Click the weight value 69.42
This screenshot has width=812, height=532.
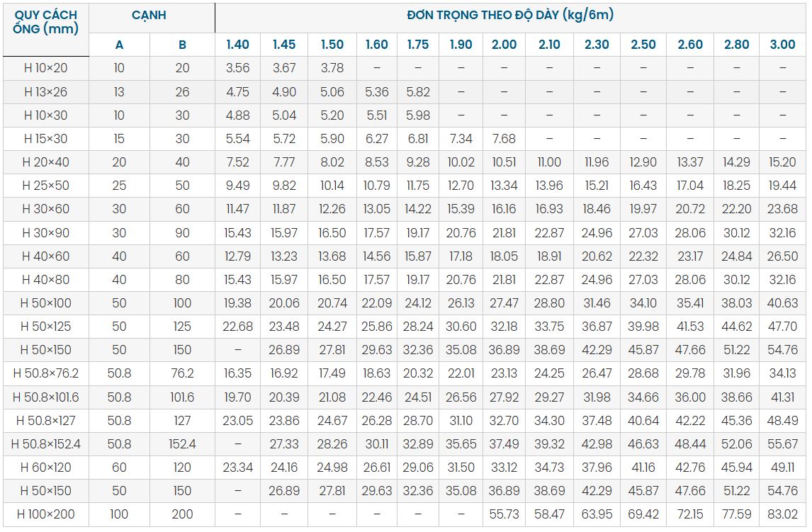click(x=643, y=514)
